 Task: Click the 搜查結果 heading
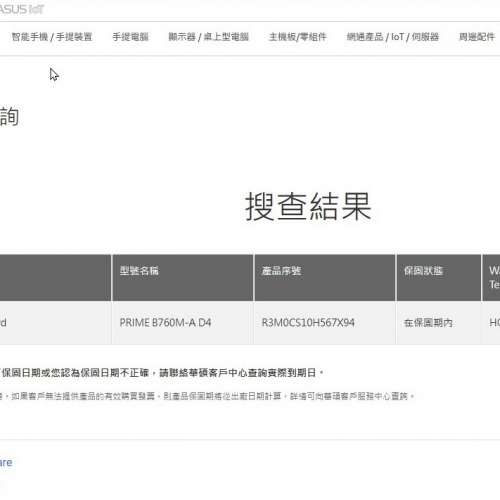click(x=308, y=207)
